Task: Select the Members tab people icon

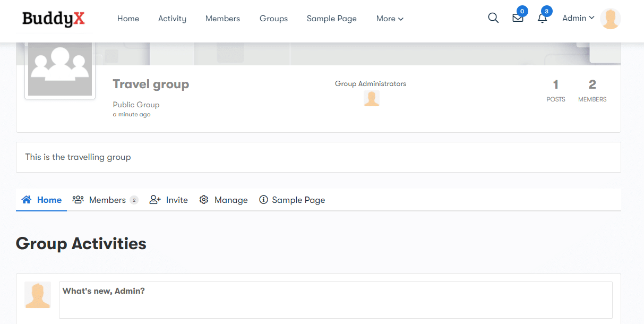Action: [78, 199]
